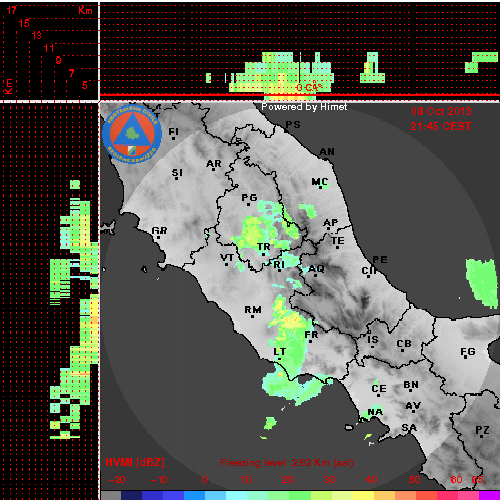Click the AR city label

coord(214,164)
